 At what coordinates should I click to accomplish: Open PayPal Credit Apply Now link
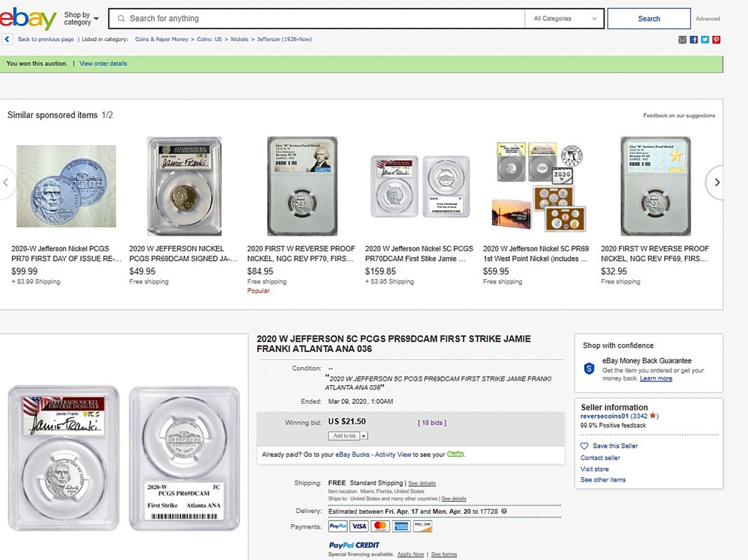pyautogui.click(x=410, y=554)
